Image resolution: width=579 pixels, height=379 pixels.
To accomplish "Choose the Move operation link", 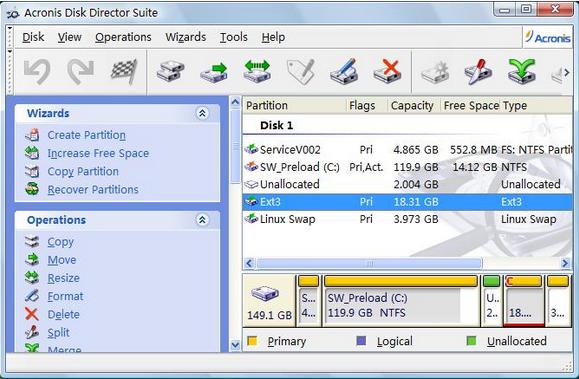I will click(x=62, y=260).
